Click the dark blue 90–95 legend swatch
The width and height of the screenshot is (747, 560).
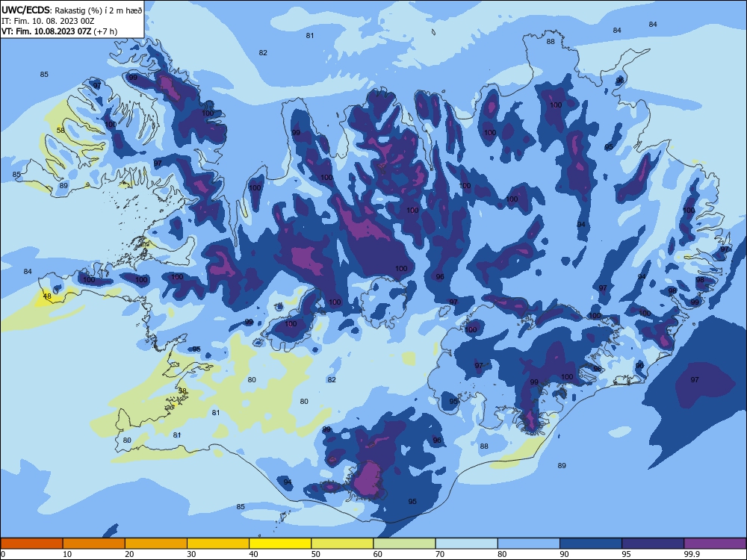pos(591,544)
